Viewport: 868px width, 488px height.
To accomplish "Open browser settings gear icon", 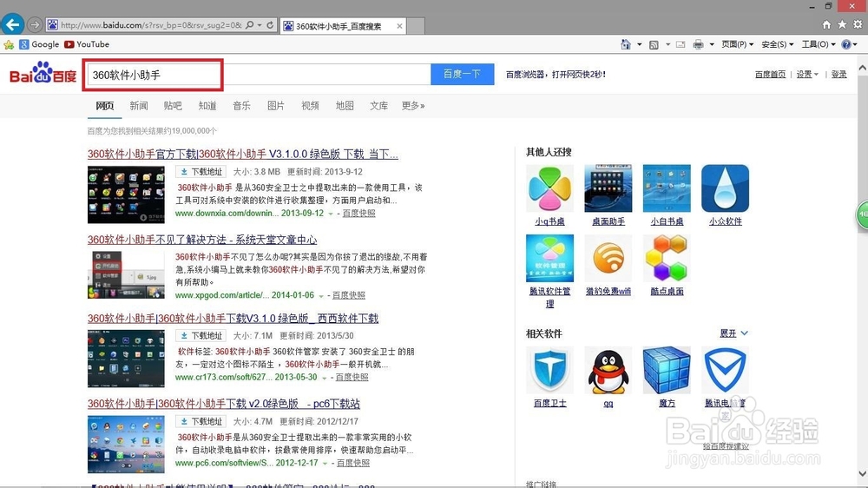I will (858, 24).
